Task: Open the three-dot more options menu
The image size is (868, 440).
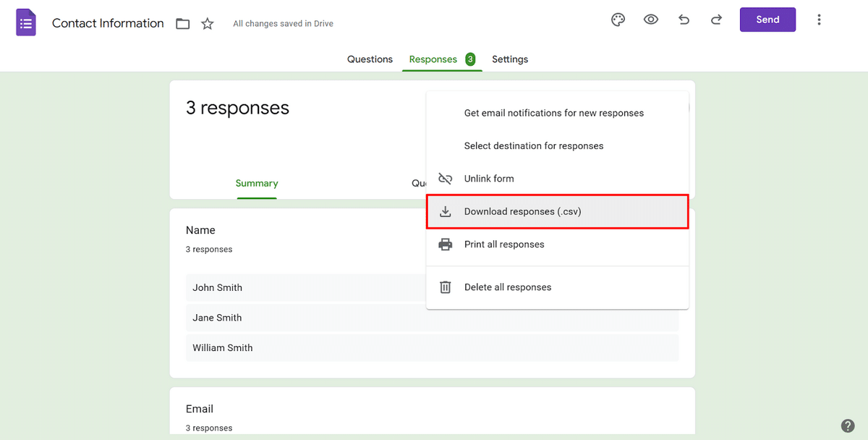Action: pos(819,20)
